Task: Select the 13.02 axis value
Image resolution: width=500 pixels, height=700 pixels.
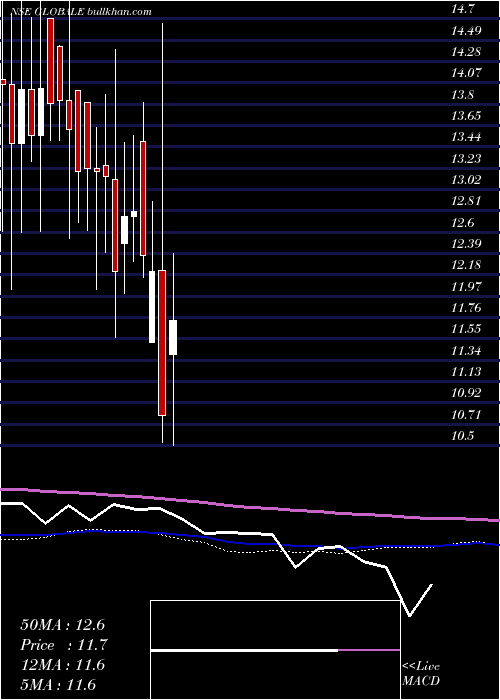Action: tap(466, 180)
